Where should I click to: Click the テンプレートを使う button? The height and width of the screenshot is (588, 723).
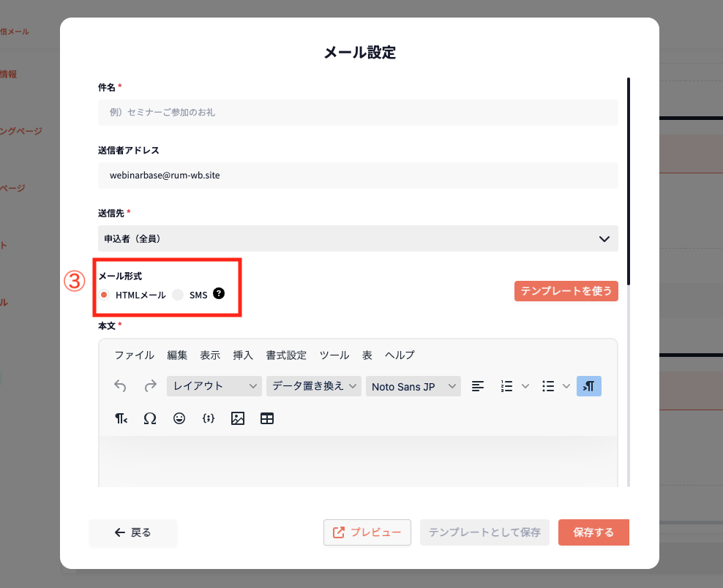[566, 291]
